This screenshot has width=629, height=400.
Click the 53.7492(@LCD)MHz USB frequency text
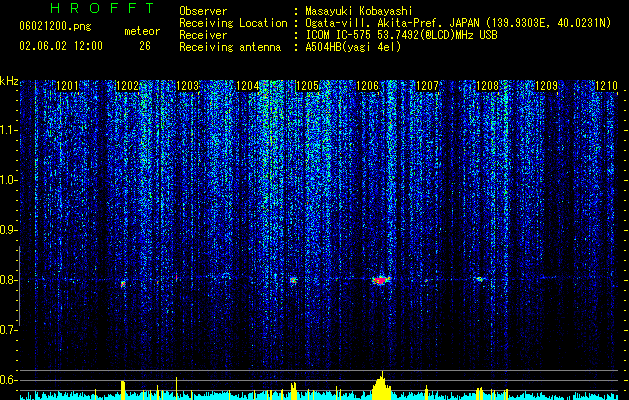[x=437, y=35]
